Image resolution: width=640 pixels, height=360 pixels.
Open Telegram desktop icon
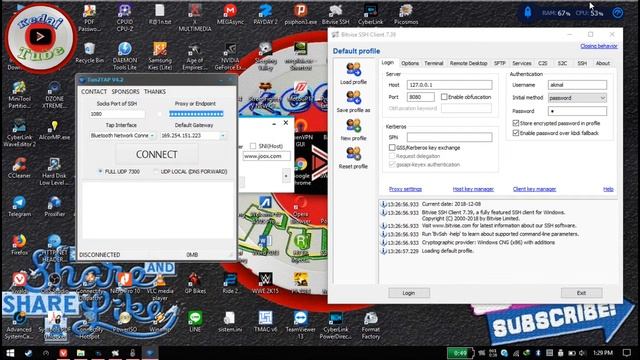[19, 206]
